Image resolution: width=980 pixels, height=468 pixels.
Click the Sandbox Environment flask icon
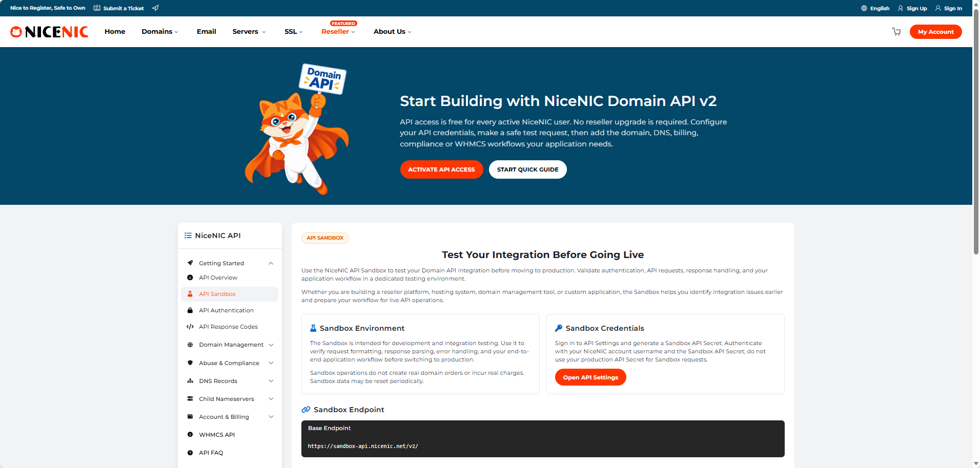(313, 328)
